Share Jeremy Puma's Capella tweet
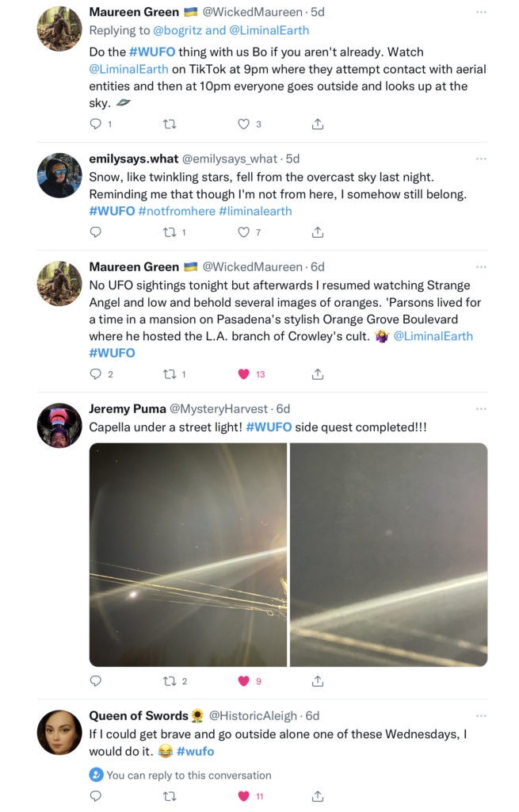This screenshot has width=519, height=812. click(318, 681)
